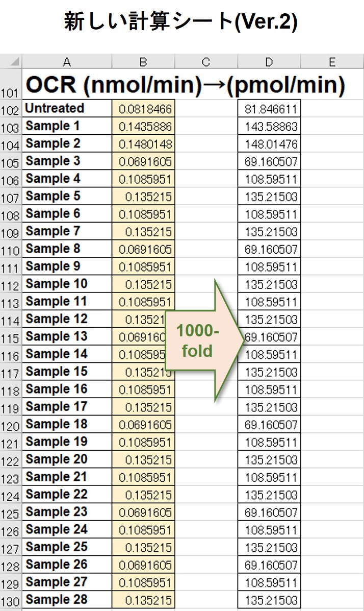Click column C header

point(206,62)
